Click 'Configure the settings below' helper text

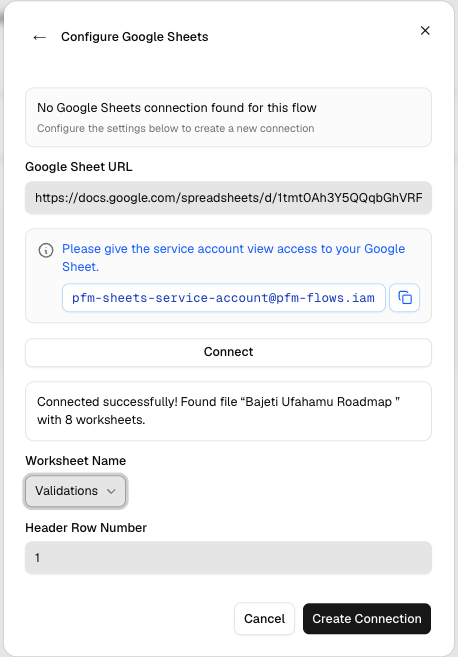coord(176,128)
